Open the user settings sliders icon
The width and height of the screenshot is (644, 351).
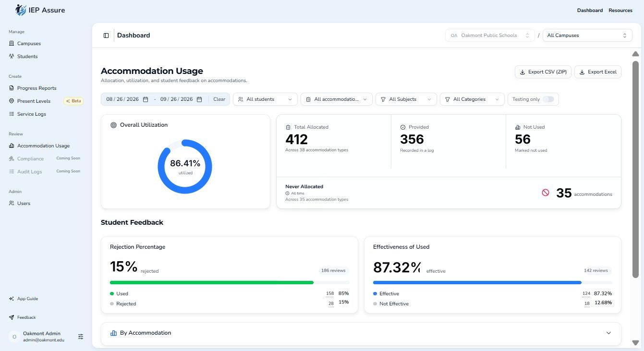81,337
